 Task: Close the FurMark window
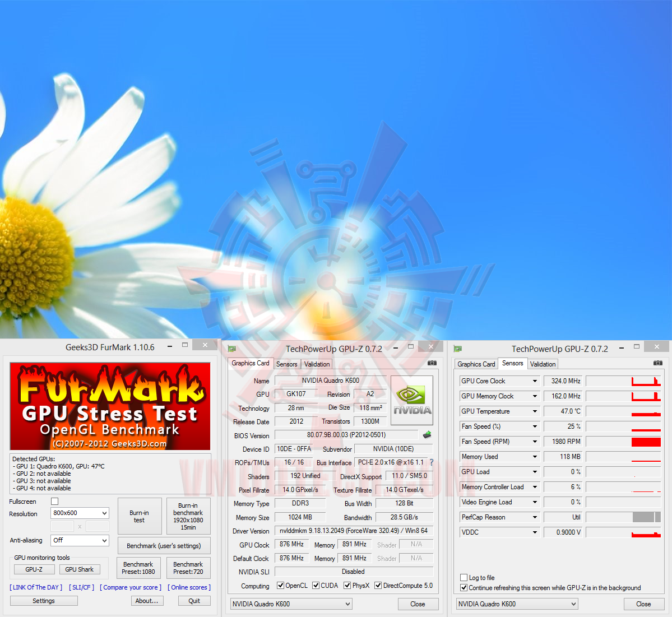(x=205, y=345)
